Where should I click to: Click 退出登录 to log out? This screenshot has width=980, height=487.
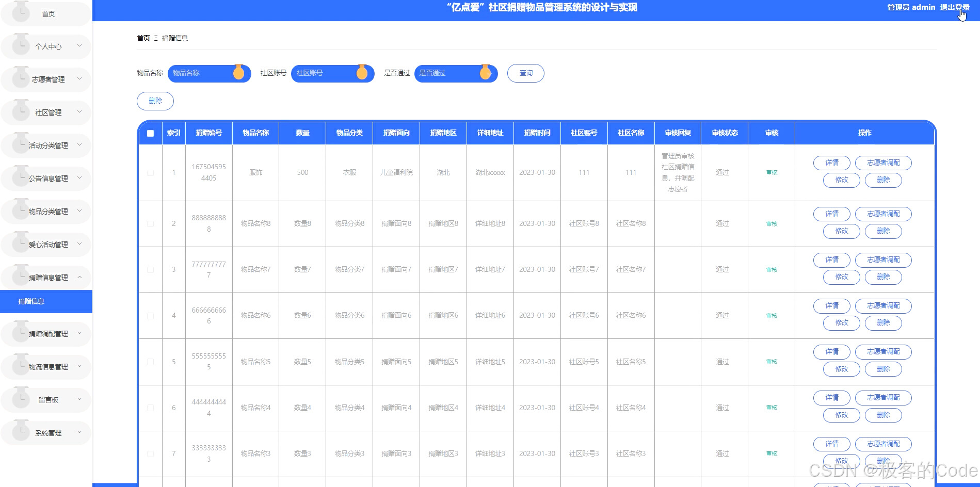tap(954, 7)
